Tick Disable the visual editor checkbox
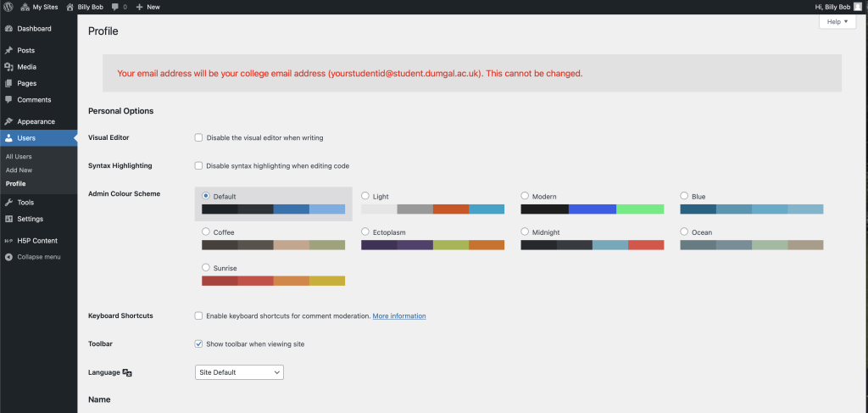Screen dimensions: 868x413 click(198, 138)
